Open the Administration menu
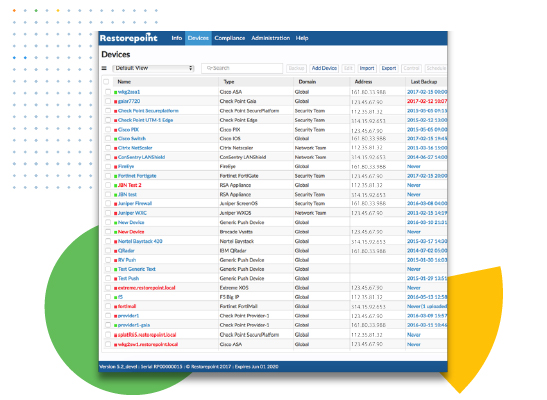547x400 pixels. coord(270,38)
